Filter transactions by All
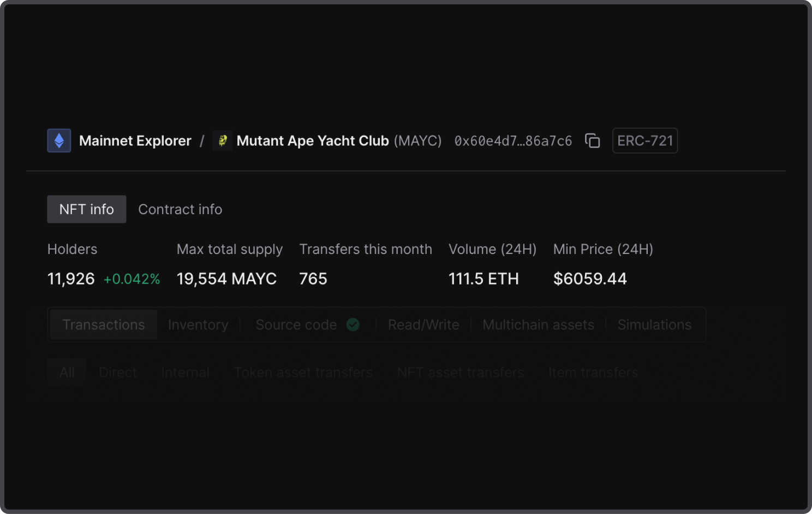The width and height of the screenshot is (812, 514). pos(67,373)
